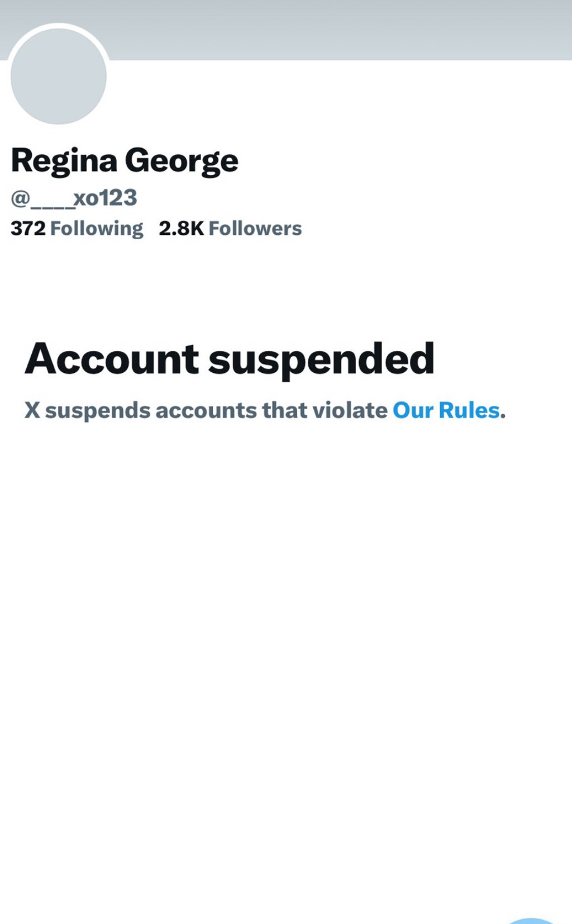
Task: Click the word suspended in the heading
Action: click(x=321, y=359)
